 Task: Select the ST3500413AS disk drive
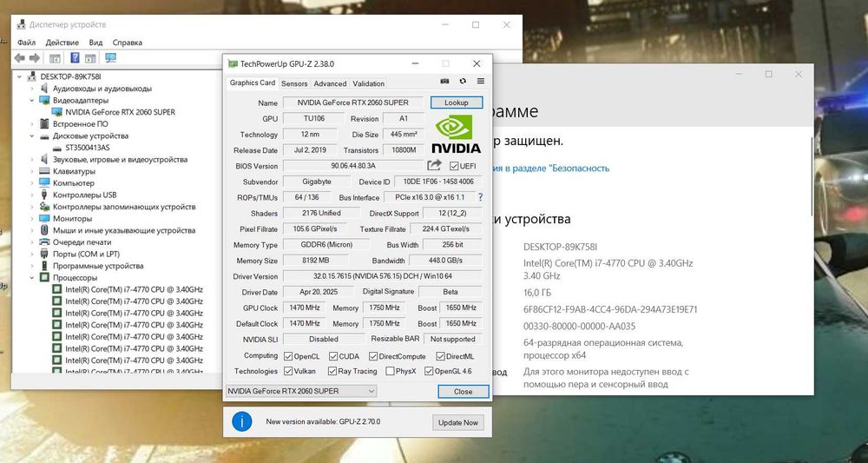pos(88,148)
